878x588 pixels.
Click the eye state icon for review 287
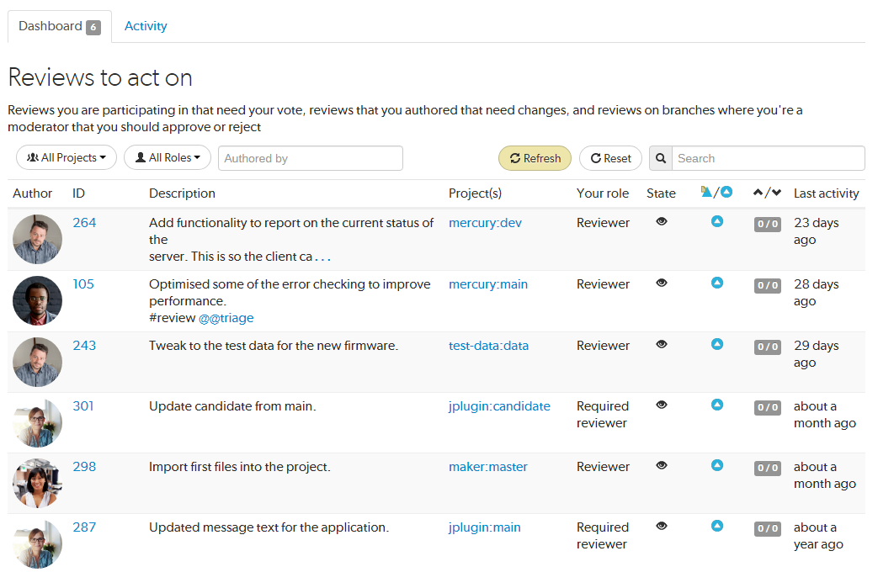pyautogui.click(x=662, y=526)
